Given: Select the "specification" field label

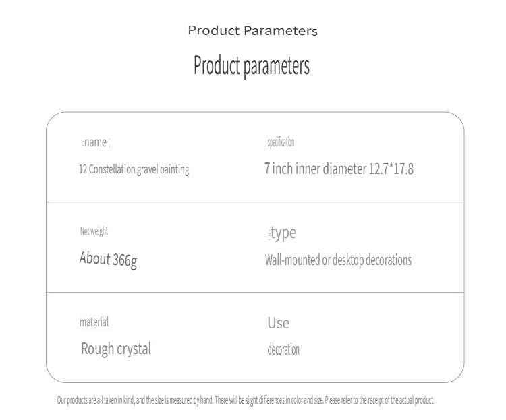Looking at the screenshot, I should click(x=281, y=142).
